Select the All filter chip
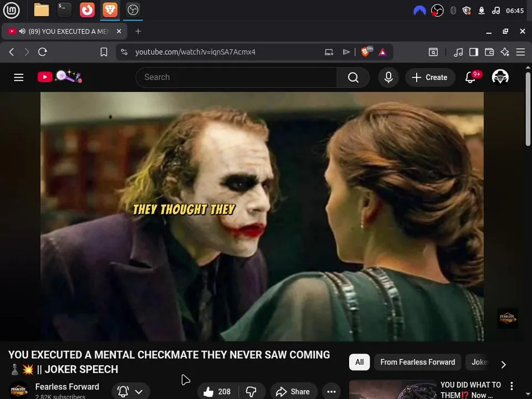This screenshot has height=399, width=532. (x=359, y=362)
